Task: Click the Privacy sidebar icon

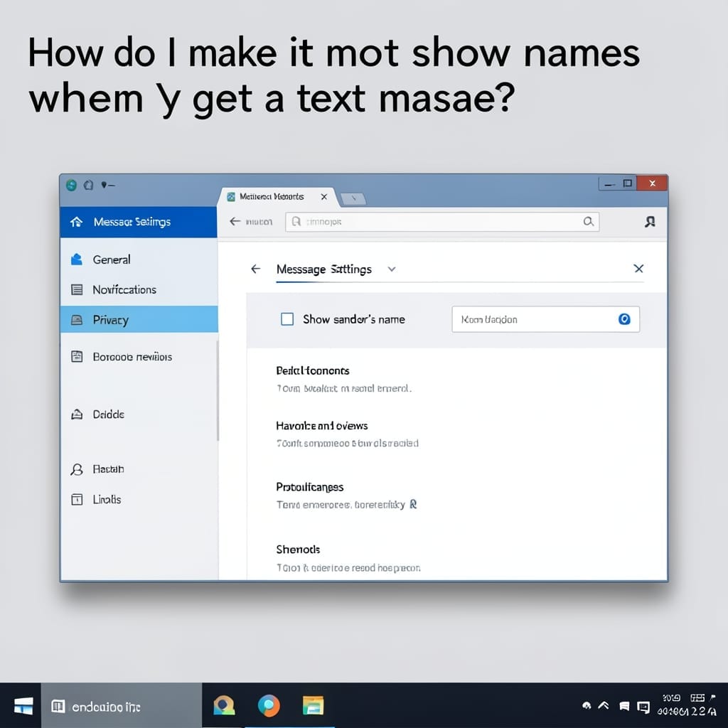Action: pos(77,320)
